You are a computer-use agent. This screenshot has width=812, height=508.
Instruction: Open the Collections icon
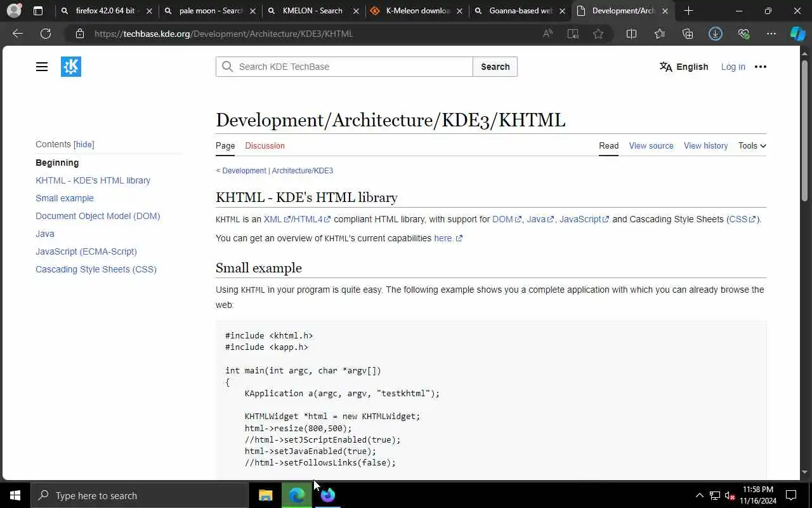(x=688, y=34)
